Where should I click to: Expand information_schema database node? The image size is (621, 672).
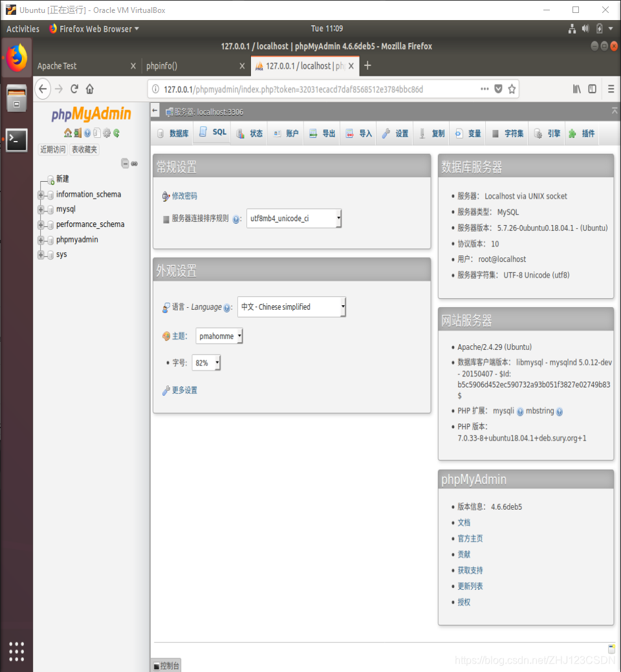[x=41, y=195]
